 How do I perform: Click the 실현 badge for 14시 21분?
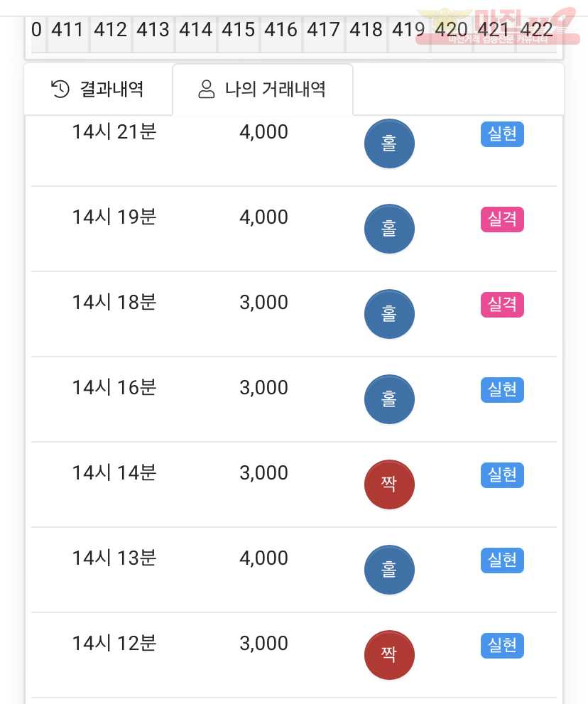(x=502, y=134)
